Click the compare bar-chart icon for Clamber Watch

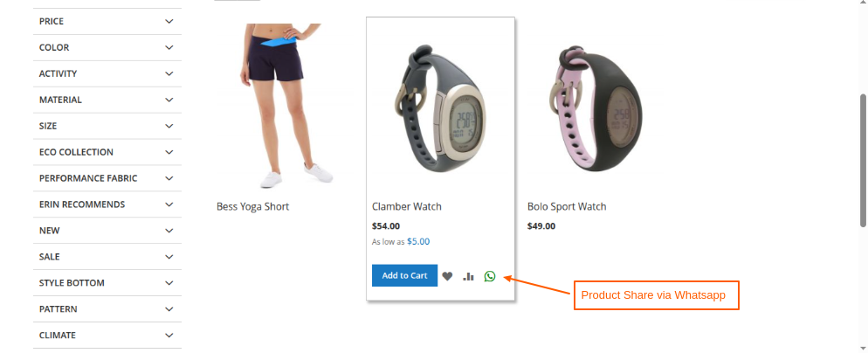click(468, 276)
